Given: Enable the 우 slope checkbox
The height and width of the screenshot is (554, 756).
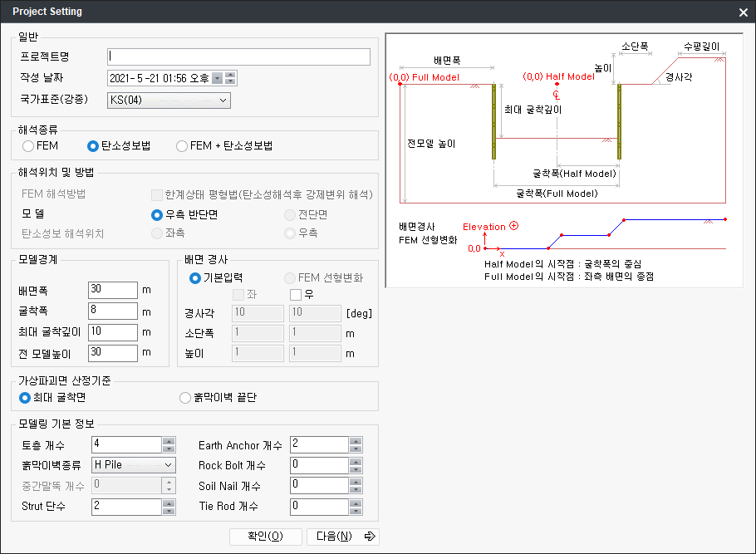Looking at the screenshot, I should (295, 295).
